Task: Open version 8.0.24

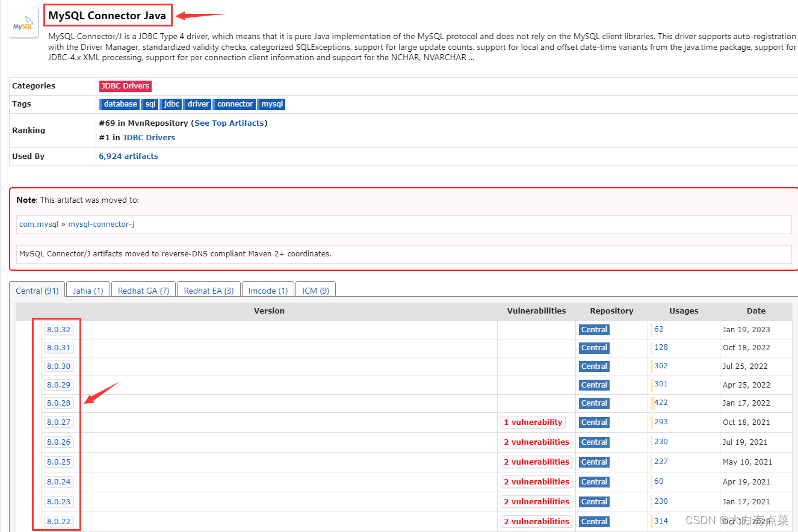Action: (x=58, y=482)
